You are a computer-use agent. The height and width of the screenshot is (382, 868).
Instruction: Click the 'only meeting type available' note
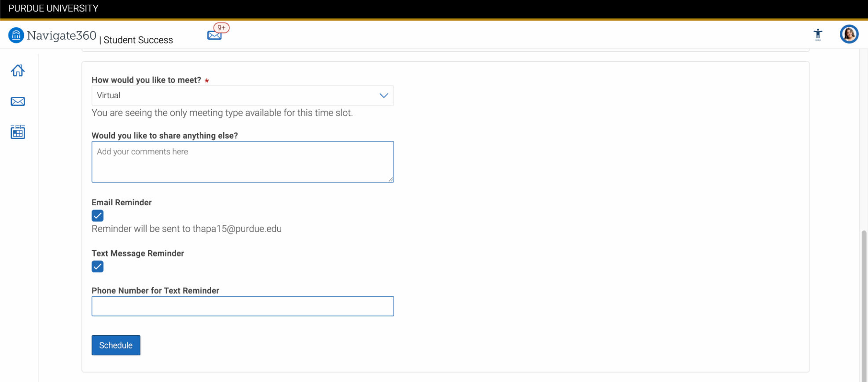pyautogui.click(x=222, y=113)
